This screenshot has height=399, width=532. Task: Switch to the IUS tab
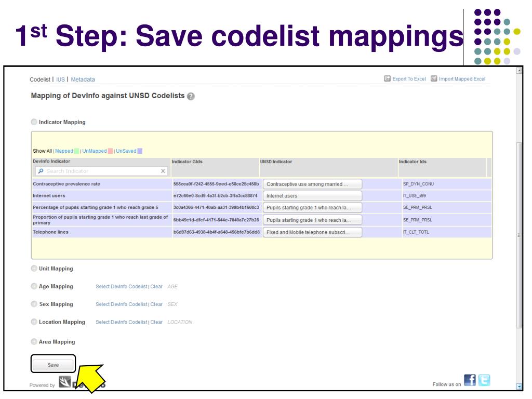coord(60,79)
